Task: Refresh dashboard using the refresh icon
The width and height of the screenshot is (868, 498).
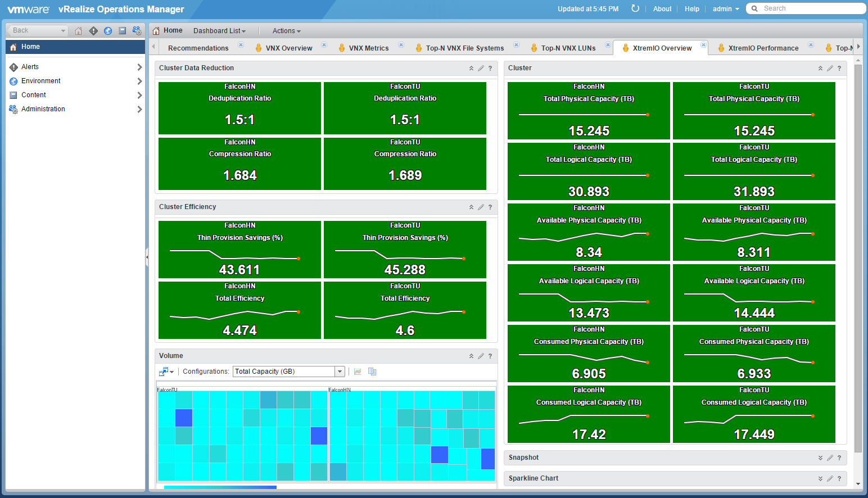Action: click(x=635, y=8)
